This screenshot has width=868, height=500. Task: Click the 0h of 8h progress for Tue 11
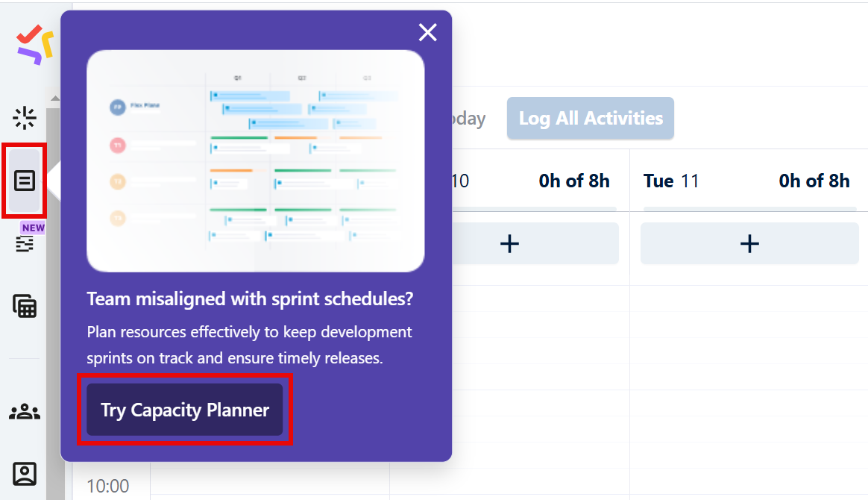tap(814, 181)
